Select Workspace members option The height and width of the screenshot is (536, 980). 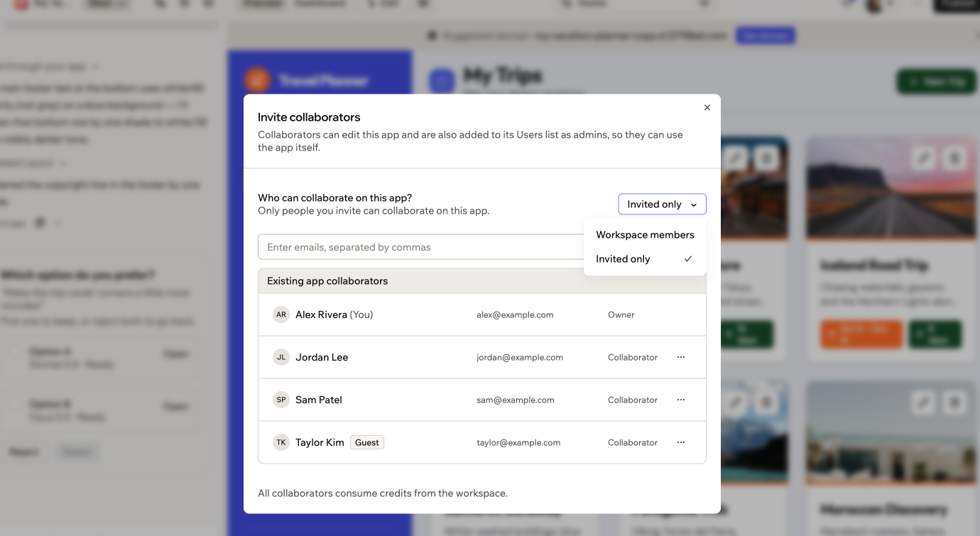point(645,235)
